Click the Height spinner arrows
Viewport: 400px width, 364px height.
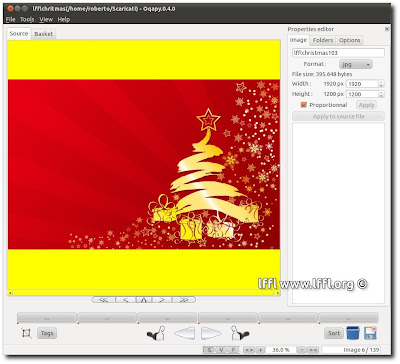pos(381,94)
